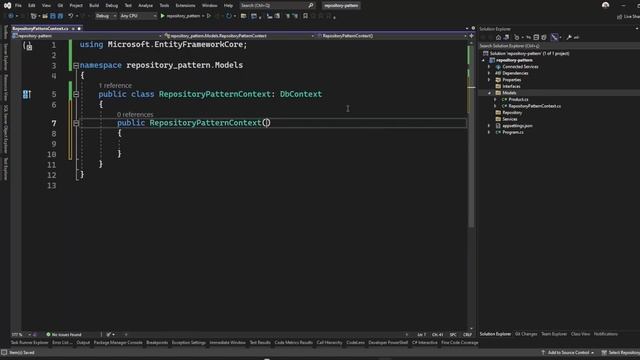Expand the Product.cs node
Viewport: 640px width, 360px height.
click(x=496, y=99)
